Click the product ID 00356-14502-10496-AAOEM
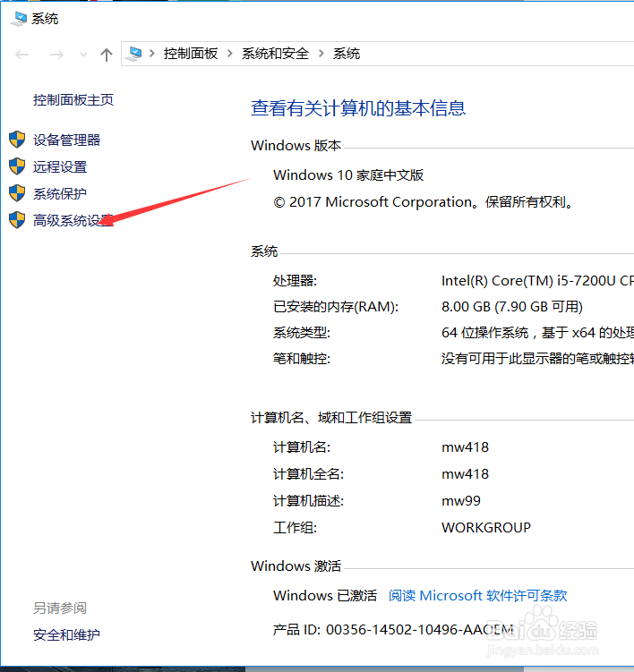This screenshot has height=672, width=634. pyautogui.click(x=419, y=630)
